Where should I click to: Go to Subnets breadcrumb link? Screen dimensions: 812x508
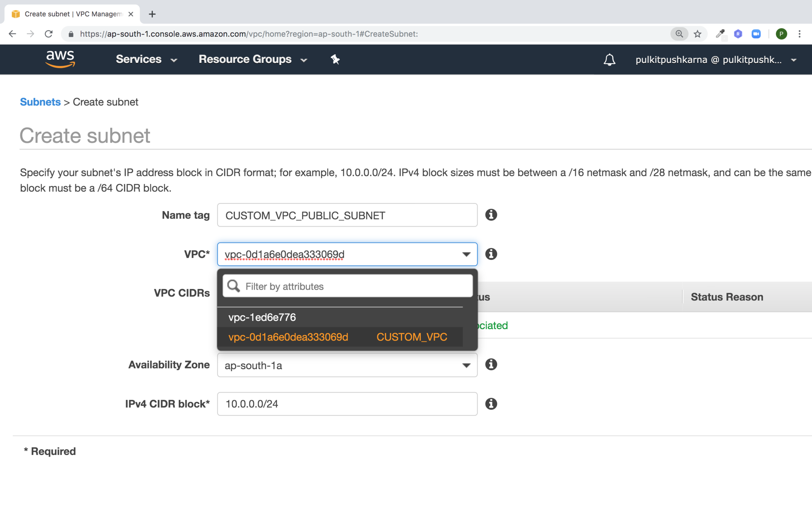(x=40, y=102)
